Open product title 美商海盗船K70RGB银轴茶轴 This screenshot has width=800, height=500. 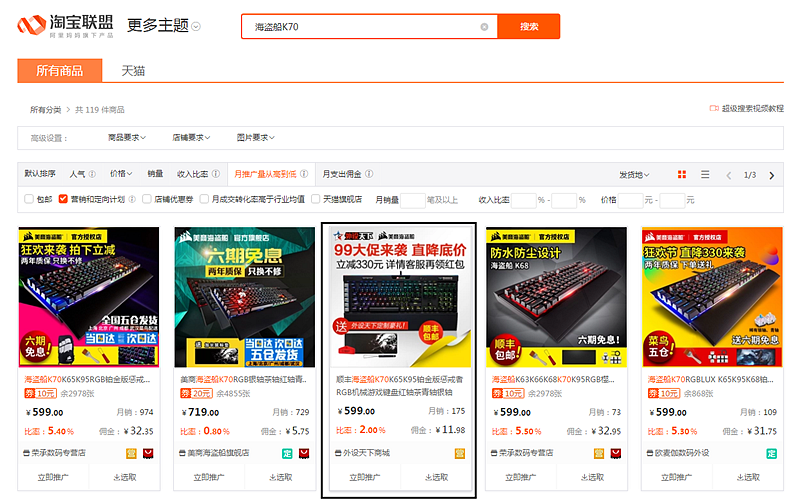244,380
